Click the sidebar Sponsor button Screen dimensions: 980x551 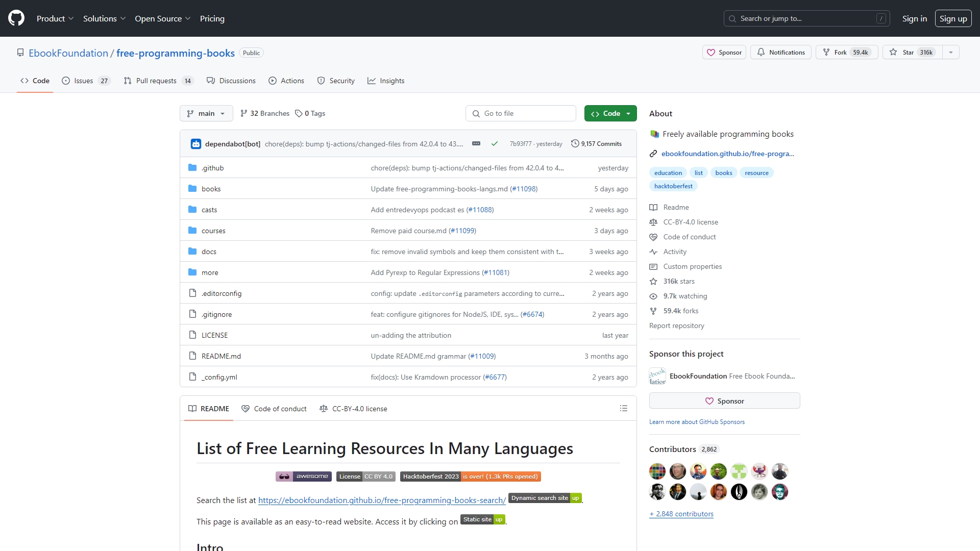[725, 401]
